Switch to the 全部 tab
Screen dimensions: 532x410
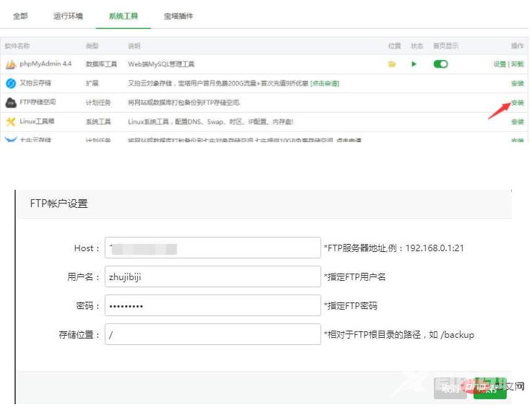(20, 16)
